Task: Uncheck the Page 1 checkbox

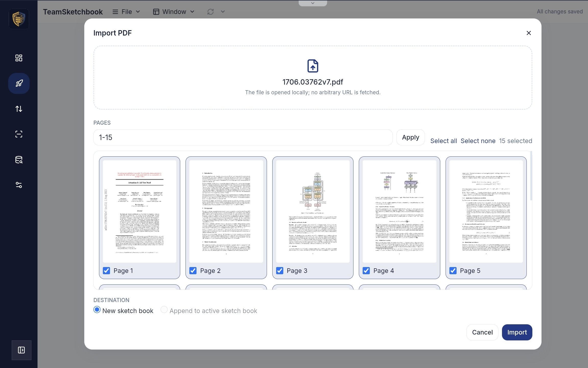Action: 106,271
